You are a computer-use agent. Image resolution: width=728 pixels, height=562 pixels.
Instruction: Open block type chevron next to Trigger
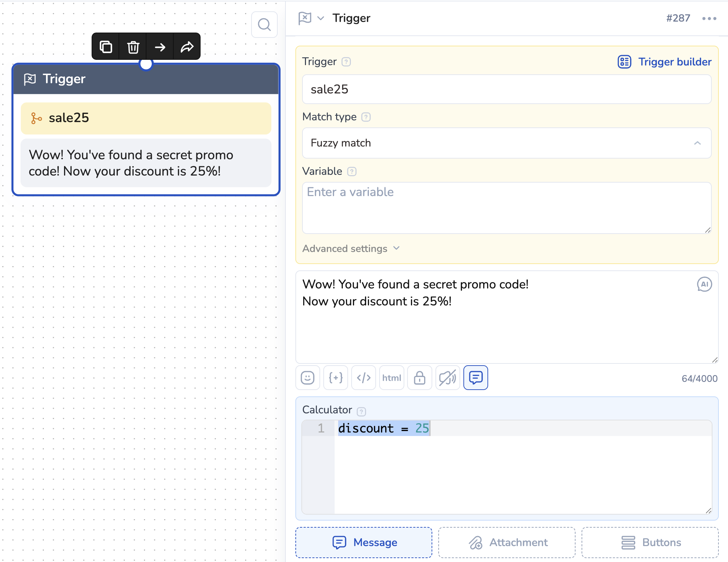coord(320,18)
